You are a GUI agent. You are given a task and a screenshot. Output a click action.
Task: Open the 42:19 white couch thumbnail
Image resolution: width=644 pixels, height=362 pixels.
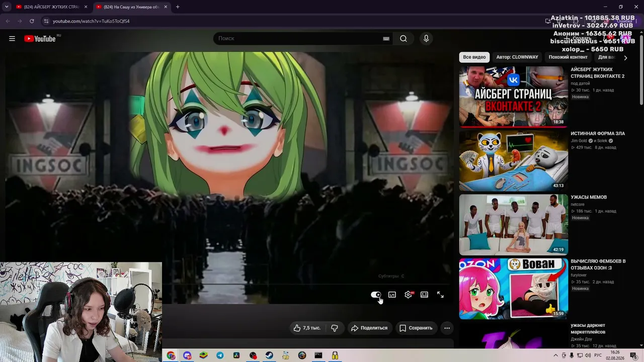pyautogui.click(x=514, y=225)
